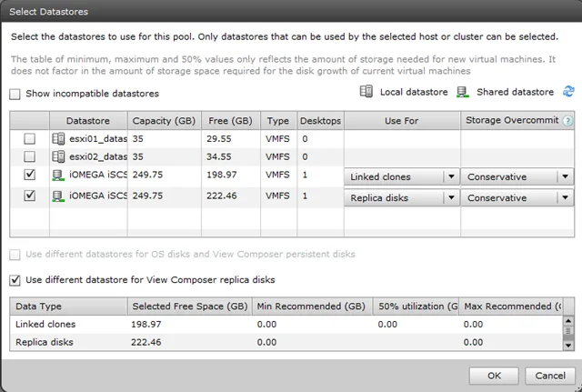This screenshot has height=392, width=582.
Task: Sort by the Free (GB) column header
Action: tap(230, 121)
